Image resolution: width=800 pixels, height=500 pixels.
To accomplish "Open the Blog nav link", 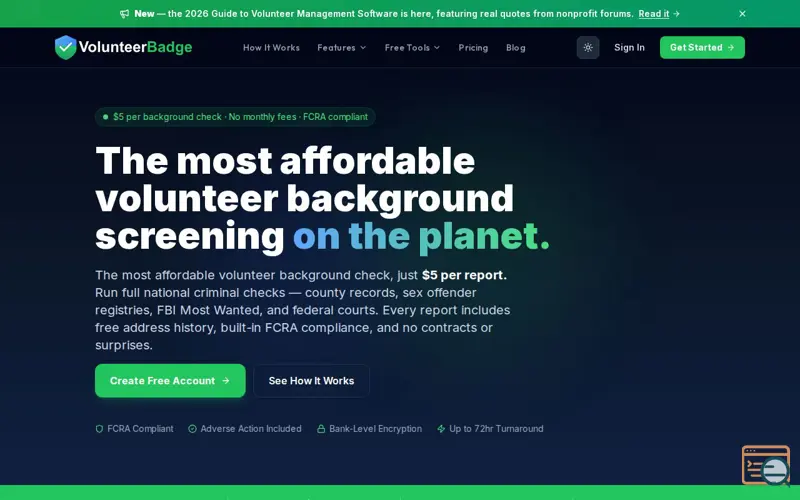I will coord(515,47).
